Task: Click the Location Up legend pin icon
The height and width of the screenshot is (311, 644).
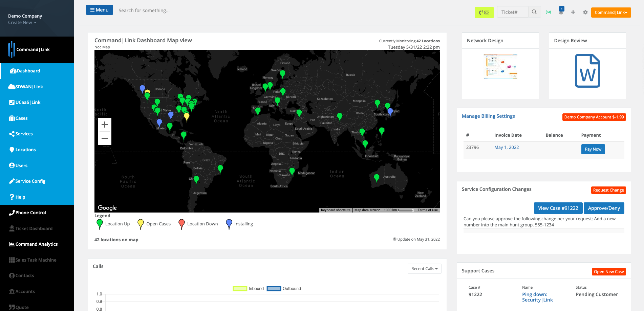Action: click(x=100, y=224)
